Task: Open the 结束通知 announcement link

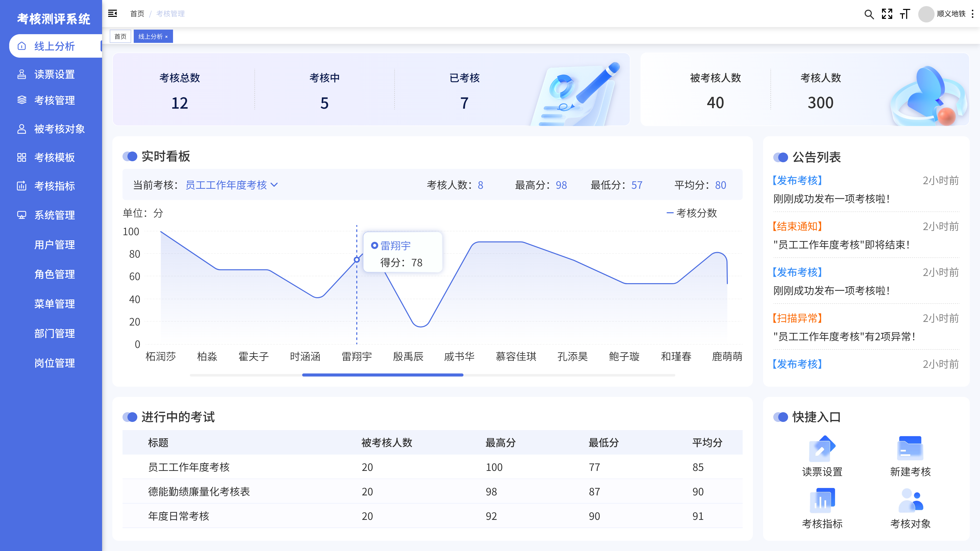Action: pos(797,227)
